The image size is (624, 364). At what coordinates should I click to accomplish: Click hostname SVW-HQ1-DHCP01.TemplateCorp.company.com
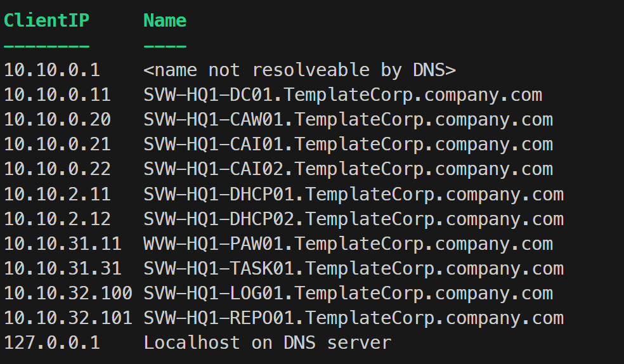pos(353,194)
